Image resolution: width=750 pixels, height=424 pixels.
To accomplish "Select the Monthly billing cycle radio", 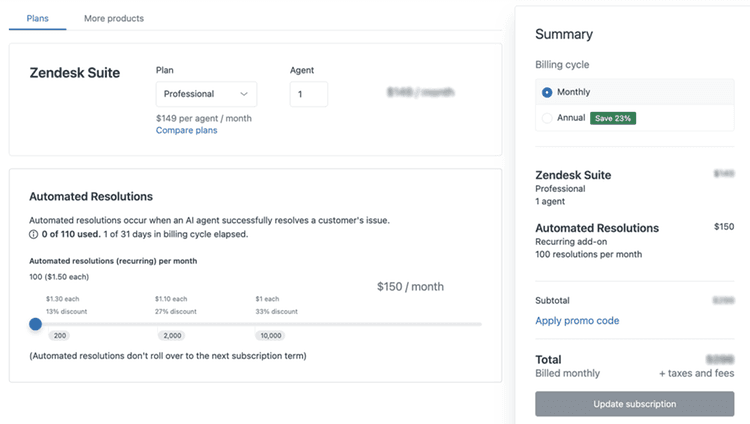I will pos(547,92).
